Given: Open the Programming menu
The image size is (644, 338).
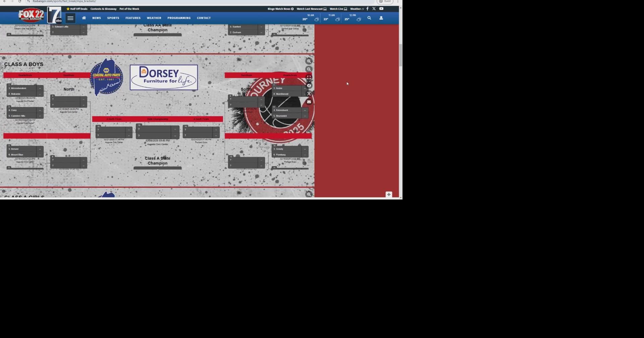Looking at the screenshot, I should pyautogui.click(x=179, y=18).
